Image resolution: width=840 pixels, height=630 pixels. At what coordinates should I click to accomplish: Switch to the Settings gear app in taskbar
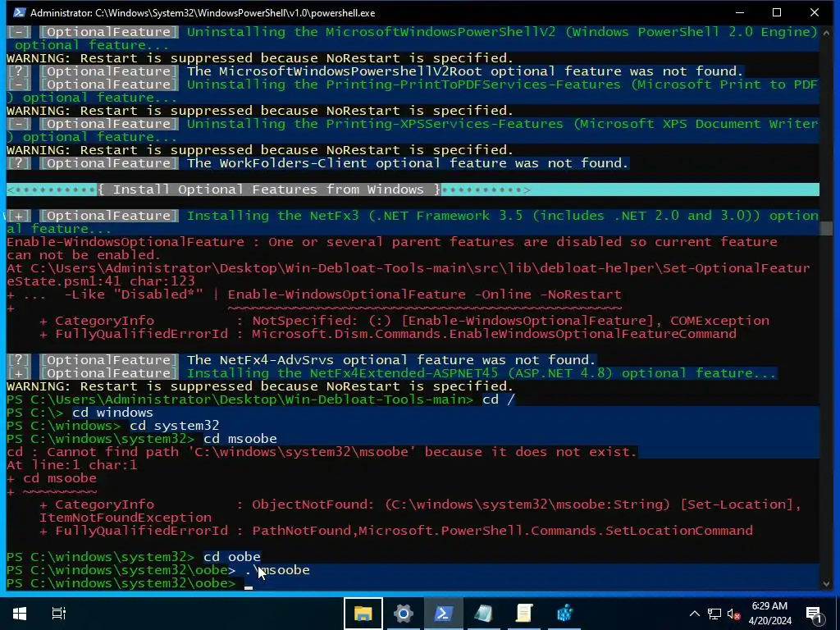[404, 614]
